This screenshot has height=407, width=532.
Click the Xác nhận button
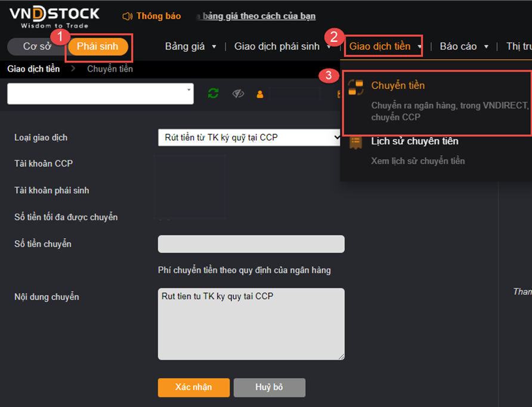click(194, 387)
